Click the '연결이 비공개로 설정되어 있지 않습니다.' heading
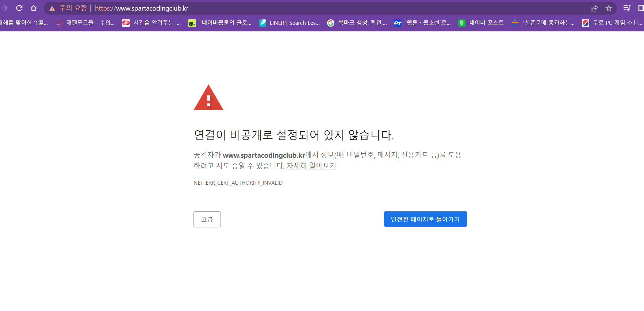Image resolution: width=644 pixels, height=311 pixels. pos(294,135)
